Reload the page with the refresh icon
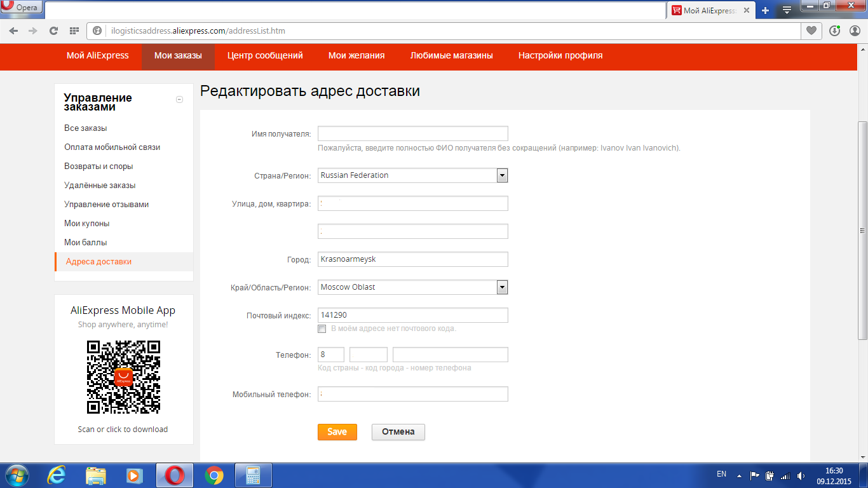 53,30
